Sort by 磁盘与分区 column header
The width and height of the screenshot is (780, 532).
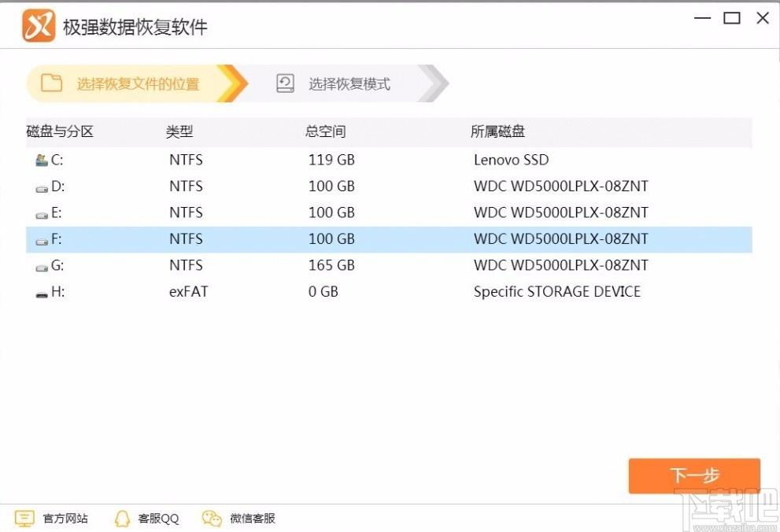[x=60, y=131]
